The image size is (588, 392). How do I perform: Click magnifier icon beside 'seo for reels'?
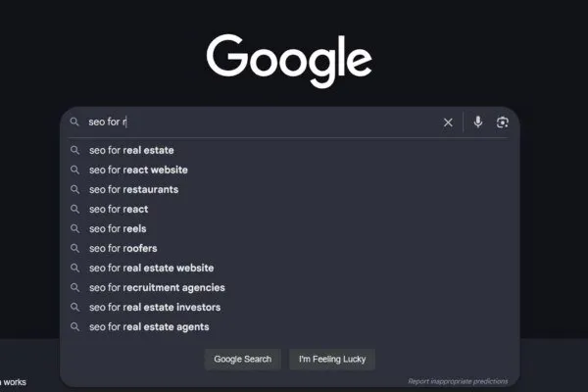(x=74, y=228)
